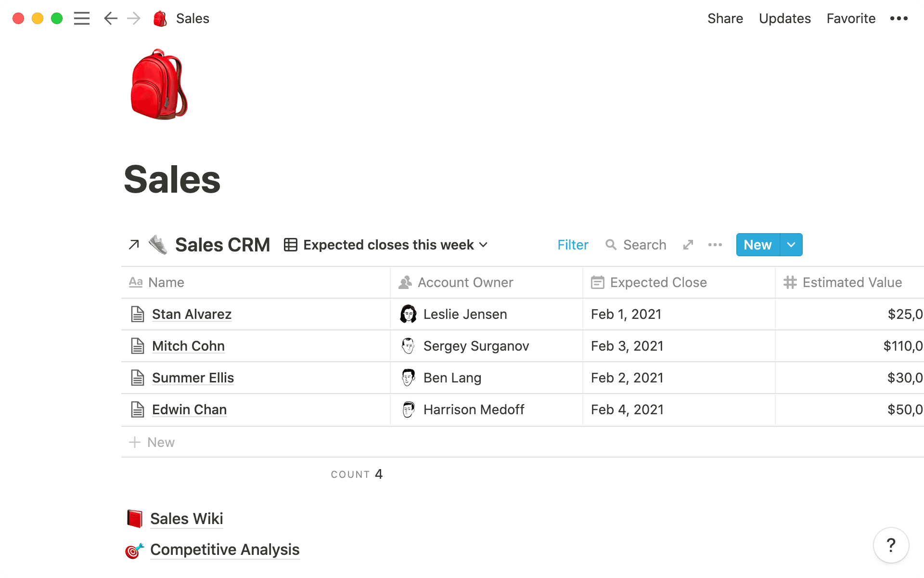Open the sidebar with the hamburger icon
Image resolution: width=924 pixels, height=578 pixels.
pos(82,18)
